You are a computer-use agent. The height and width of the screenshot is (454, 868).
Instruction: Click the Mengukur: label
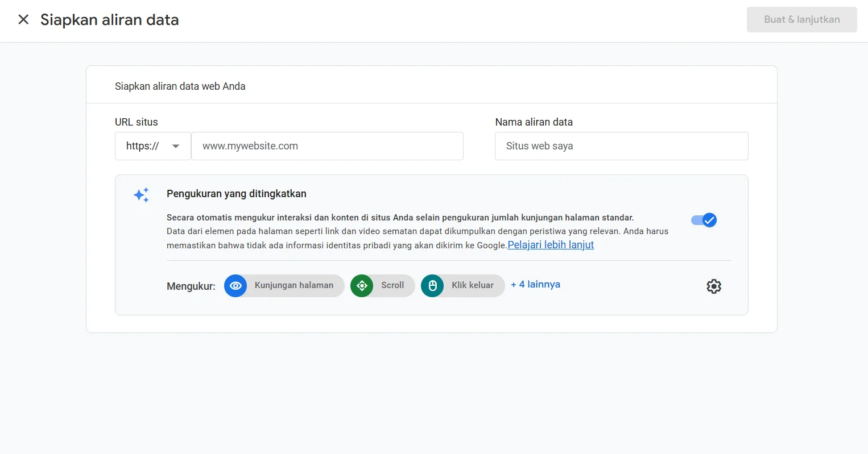(x=191, y=286)
